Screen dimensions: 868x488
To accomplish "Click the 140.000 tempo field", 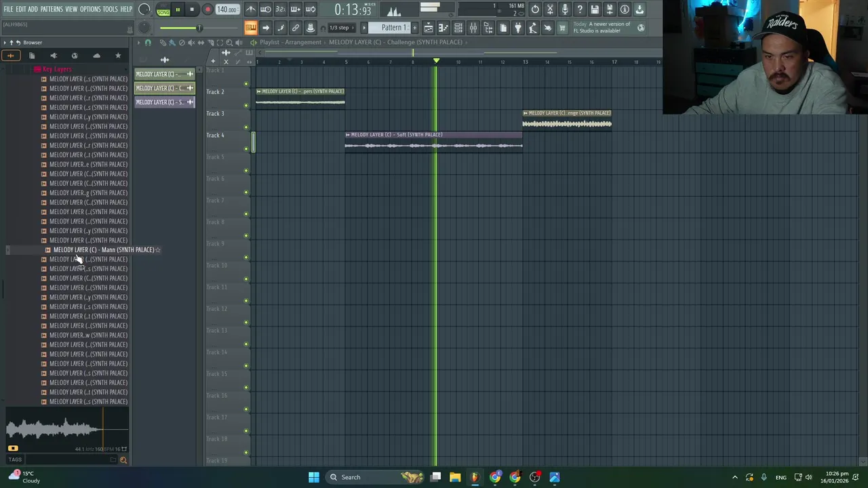I will pyautogui.click(x=226, y=9).
